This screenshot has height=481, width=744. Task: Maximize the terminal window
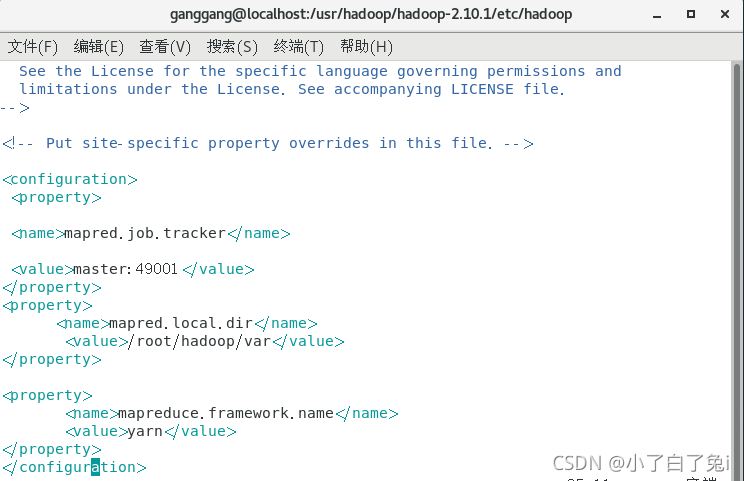[x=691, y=14]
